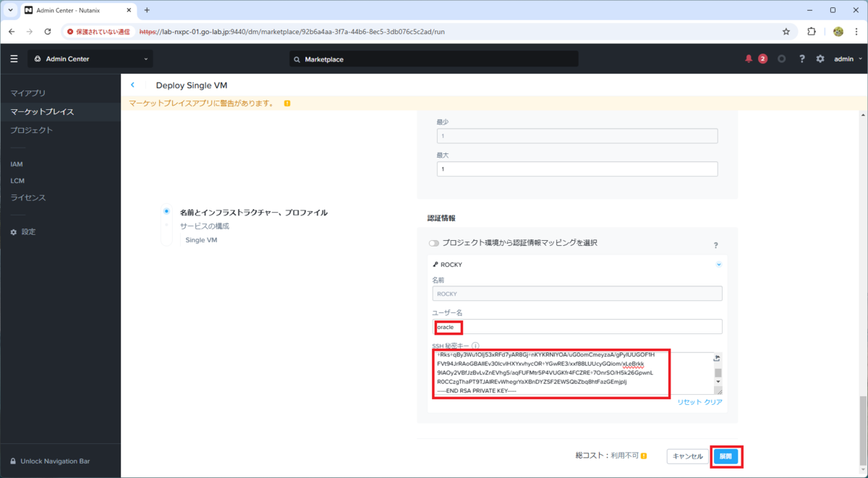Image resolution: width=868 pixels, height=478 pixels.
Task: Click the キャンセル button
Action: coord(687,456)
